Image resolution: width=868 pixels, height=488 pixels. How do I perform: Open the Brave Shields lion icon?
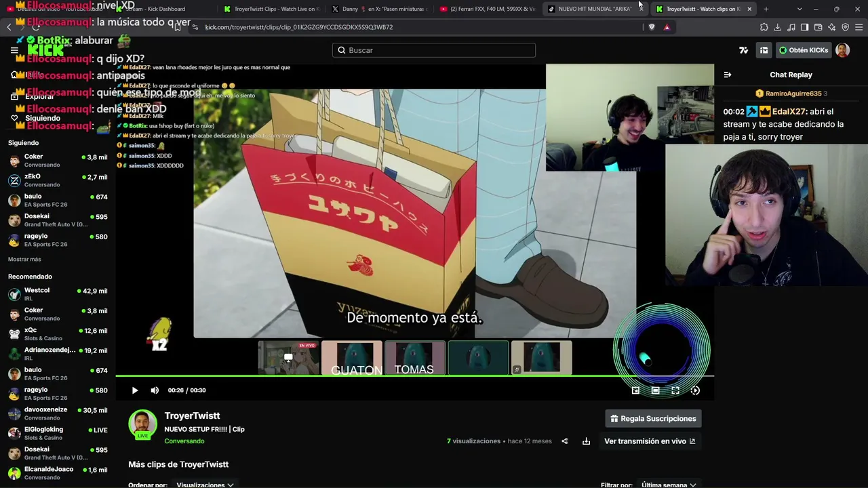coord(652,27)
